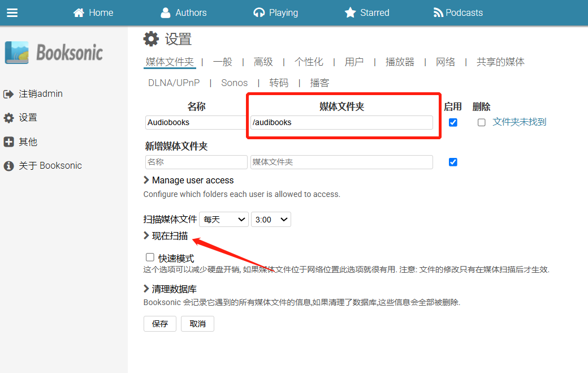The image size is (588, 373).
Task: Open the hamburger menu
Action: (x=12, y=12)
